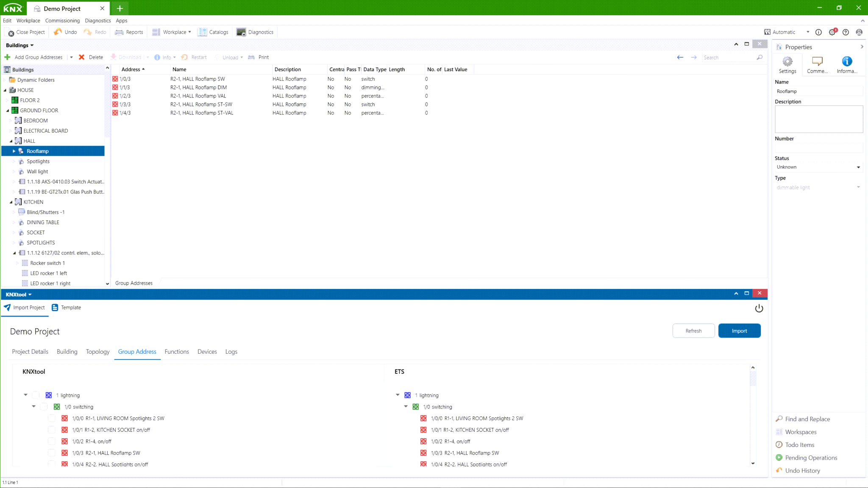868x488 pixels.
Task: Open the Diagnostics toolbar icon
Action: tap(241, 32)
